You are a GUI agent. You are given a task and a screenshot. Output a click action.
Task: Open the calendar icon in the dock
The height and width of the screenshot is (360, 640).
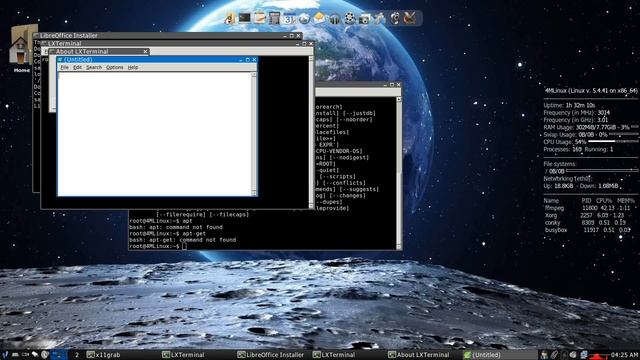pos(289,18)
